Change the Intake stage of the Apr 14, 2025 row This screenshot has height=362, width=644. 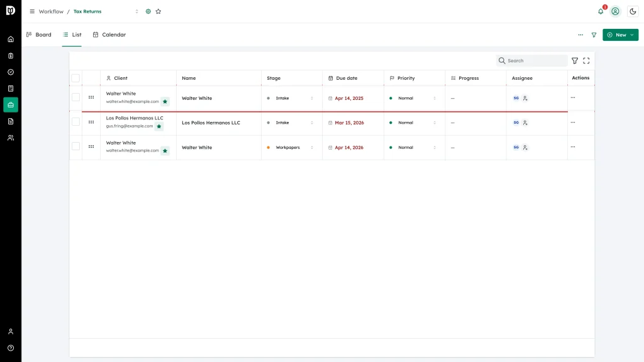coord(291,98)
